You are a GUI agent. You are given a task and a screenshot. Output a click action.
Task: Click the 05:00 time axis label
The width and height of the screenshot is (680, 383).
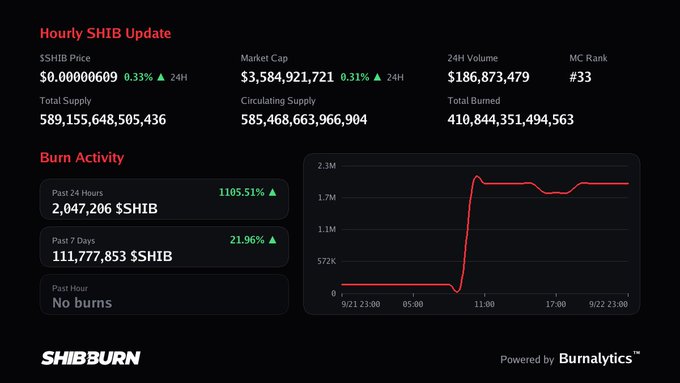click(x=413, y=304)
